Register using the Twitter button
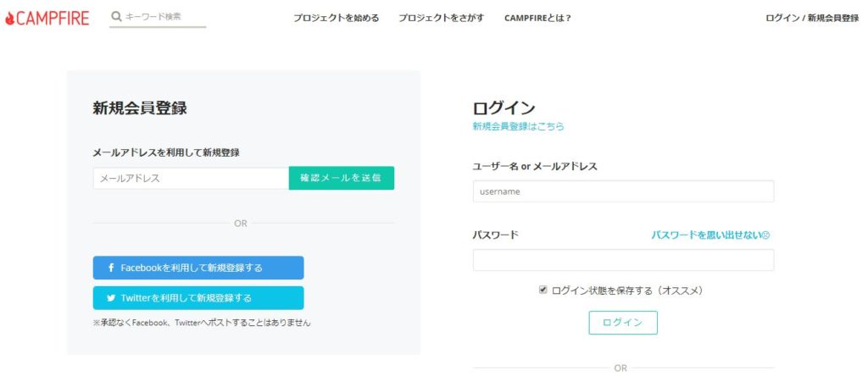 [198, 298]
